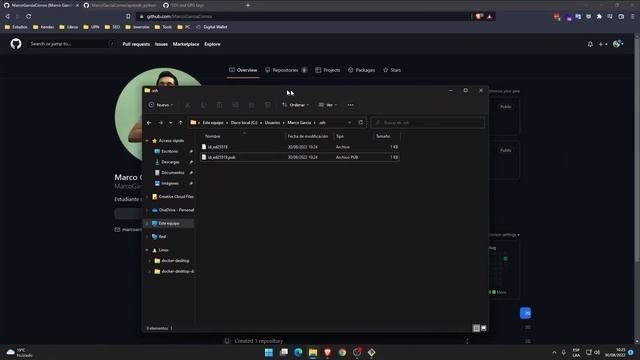
Task: Switch Explorer to large icons view button
Action: pos(484,328)
